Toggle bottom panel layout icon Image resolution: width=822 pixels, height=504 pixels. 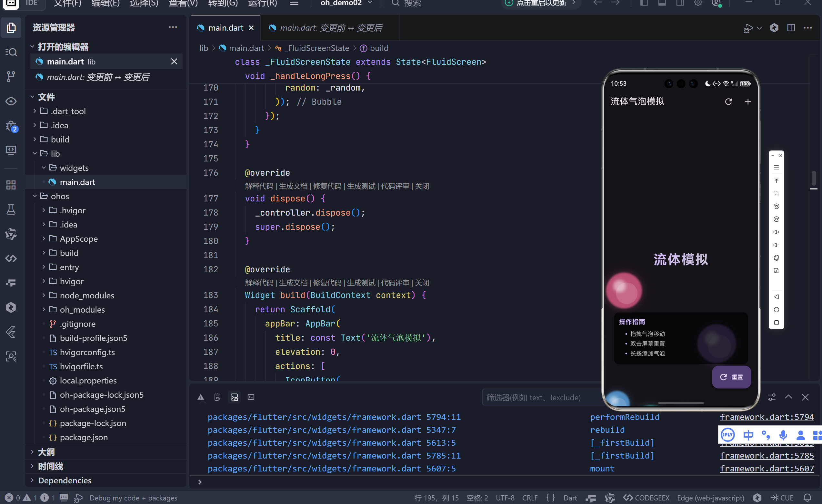662,3
